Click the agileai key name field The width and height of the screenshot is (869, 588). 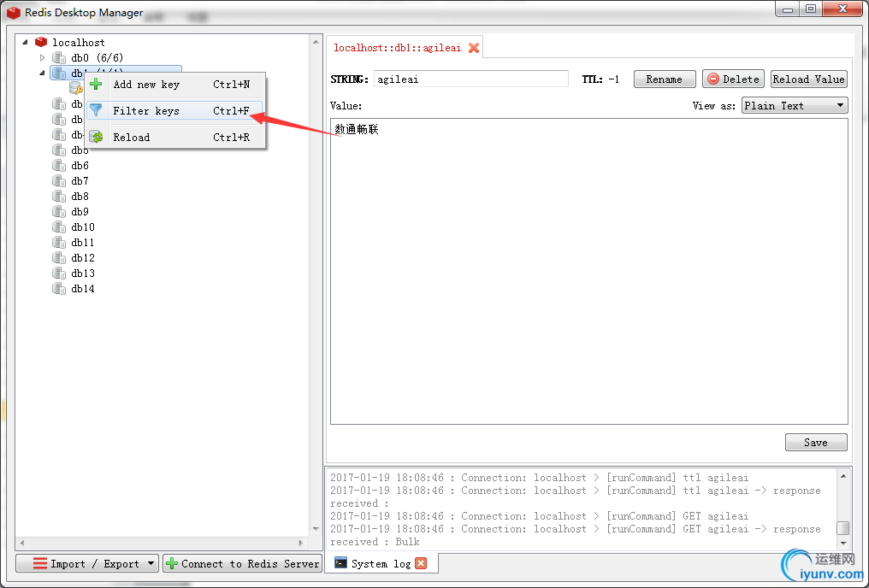tap(471, 79)
